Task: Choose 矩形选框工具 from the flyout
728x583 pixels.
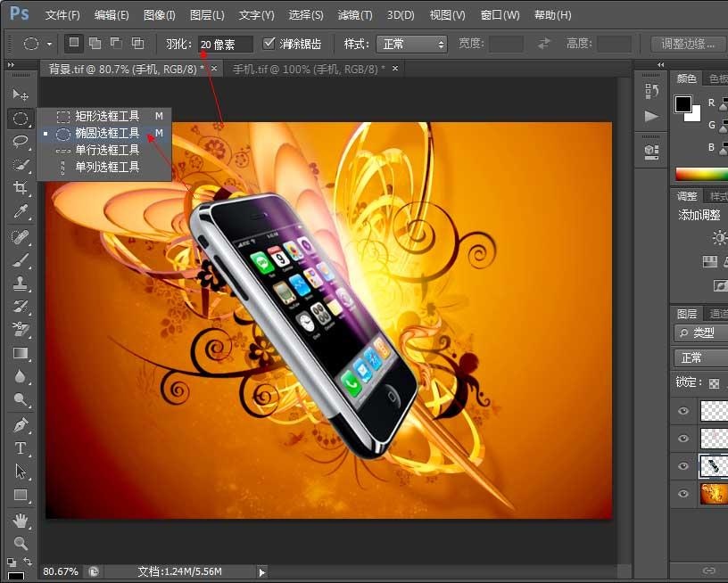Action: (107, 116)
